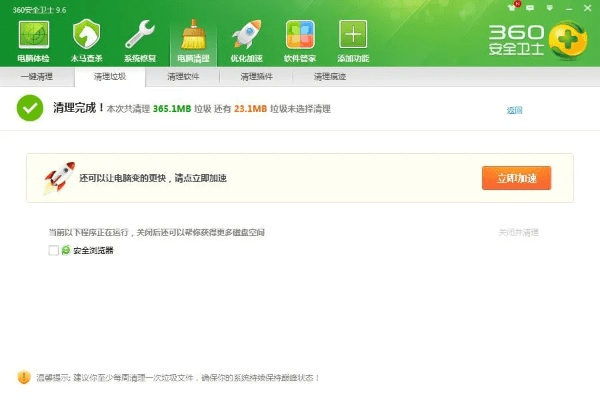Select the 电脑清理 broom icon
This screenshot has width=600, height=400.
pyautogui.click(x=194, y=34)
